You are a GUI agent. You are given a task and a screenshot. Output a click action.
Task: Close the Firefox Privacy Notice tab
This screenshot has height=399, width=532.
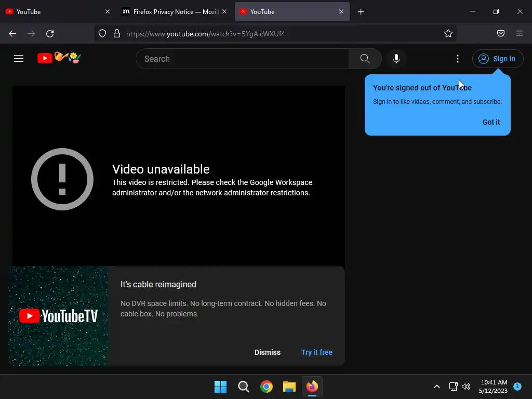tap(224, 11)
